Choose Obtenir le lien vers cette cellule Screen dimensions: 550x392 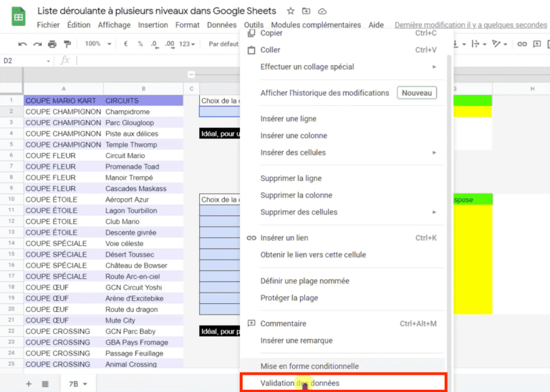344,255
